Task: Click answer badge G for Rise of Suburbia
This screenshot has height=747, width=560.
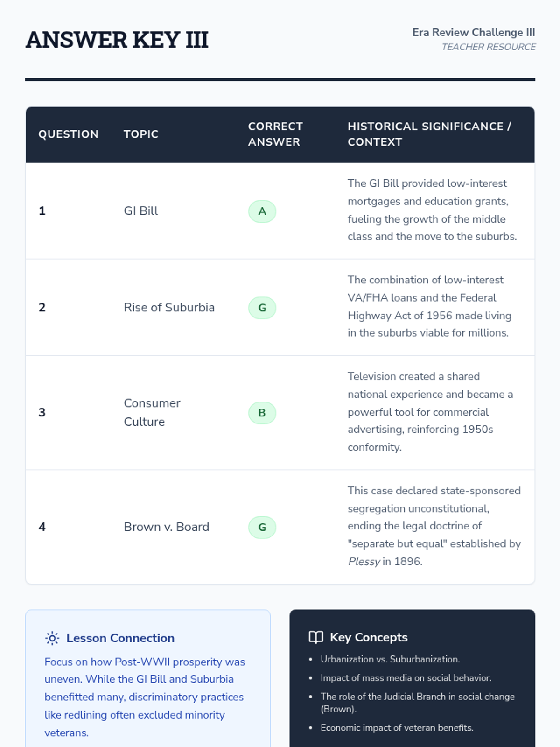Action: click(262, 308)
